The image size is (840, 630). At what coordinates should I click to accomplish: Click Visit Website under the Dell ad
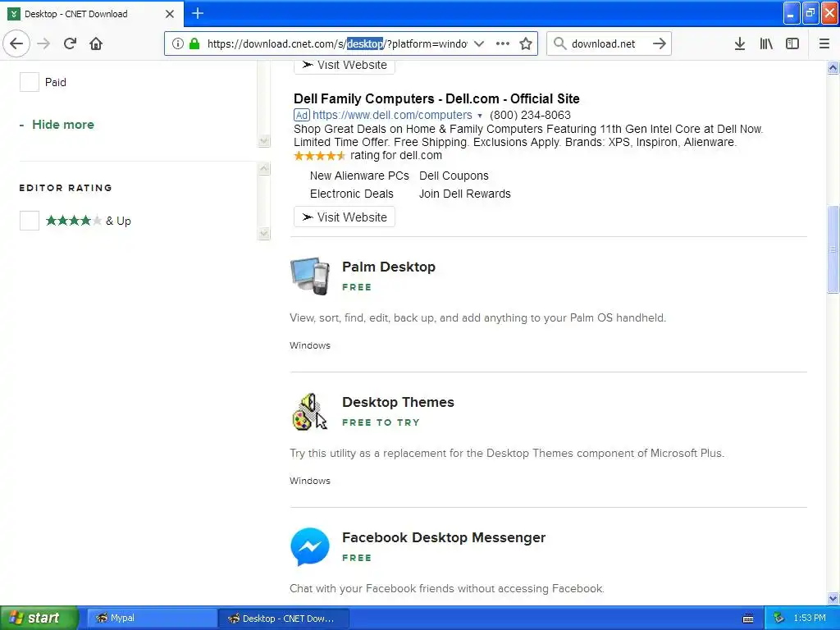tap(344, 217)
